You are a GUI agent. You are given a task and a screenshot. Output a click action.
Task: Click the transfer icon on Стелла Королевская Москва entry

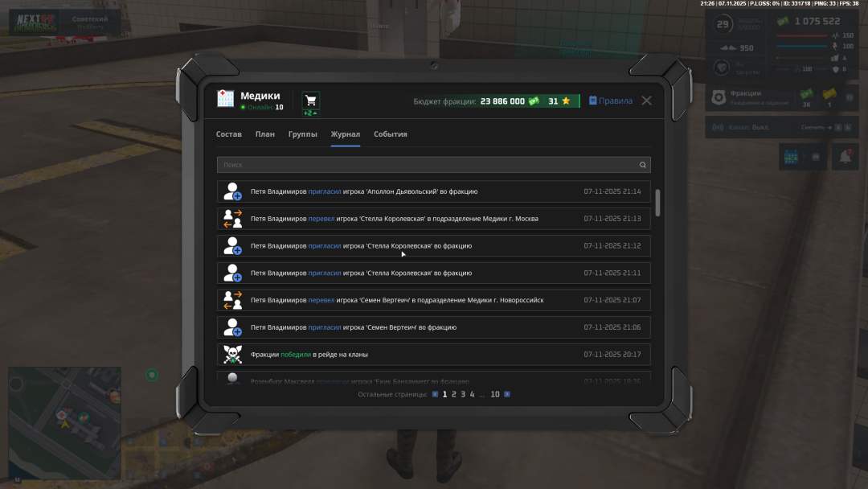click(x=232, y=218)
